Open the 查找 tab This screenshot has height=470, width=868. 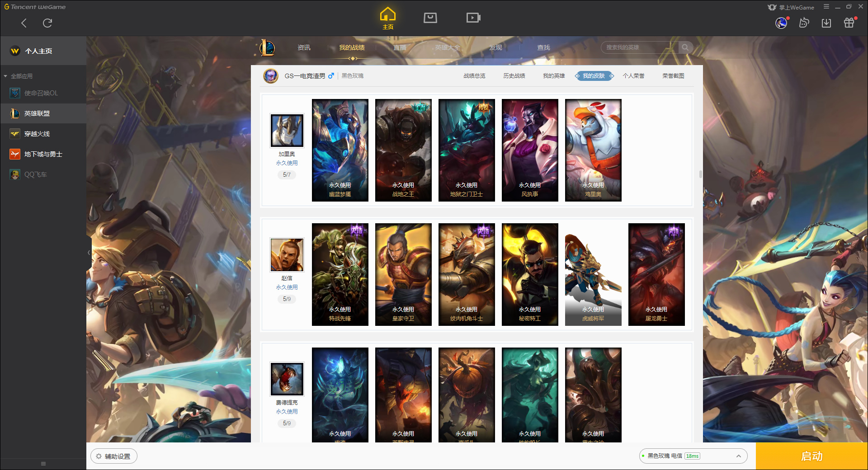(x=543, y=47)
